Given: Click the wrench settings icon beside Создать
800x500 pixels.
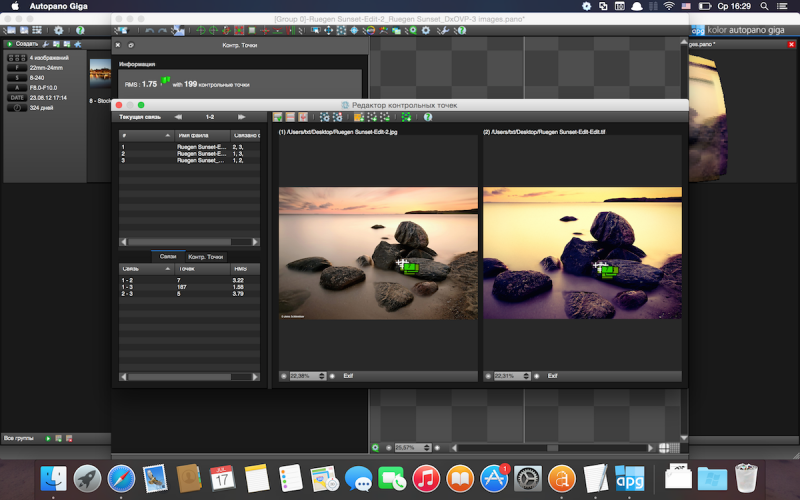Looking at the screenshot, I should pyautogui.click(x=44, y=44).
